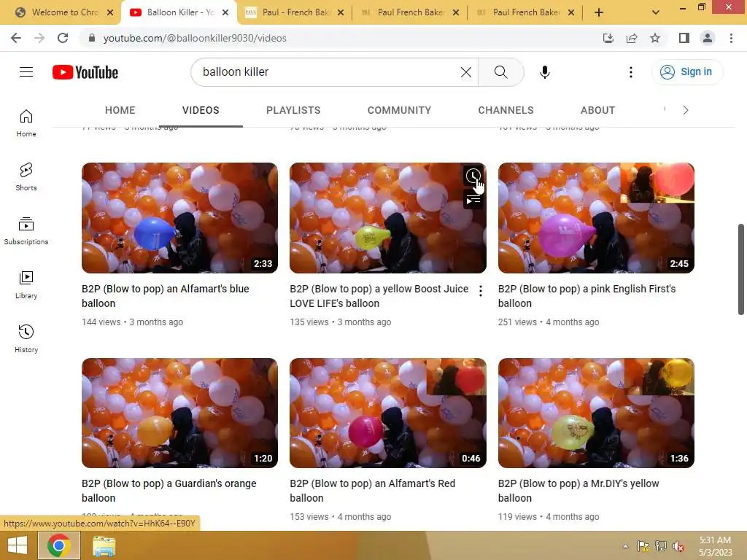The height and width of the screenshot is (560, 747).
Task: Open action menu dots for Boost Juice video
Action: pos(481,291)
